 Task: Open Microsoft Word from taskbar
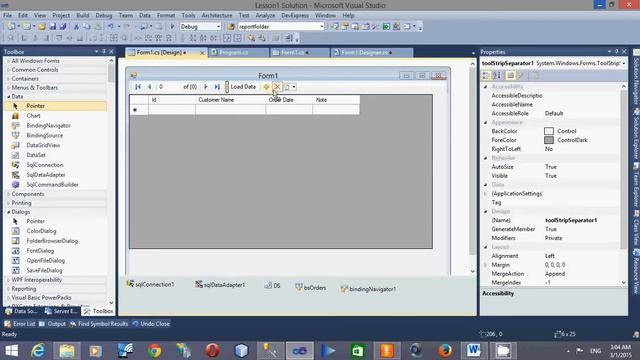pyautogui.click(x=474, y=351)
